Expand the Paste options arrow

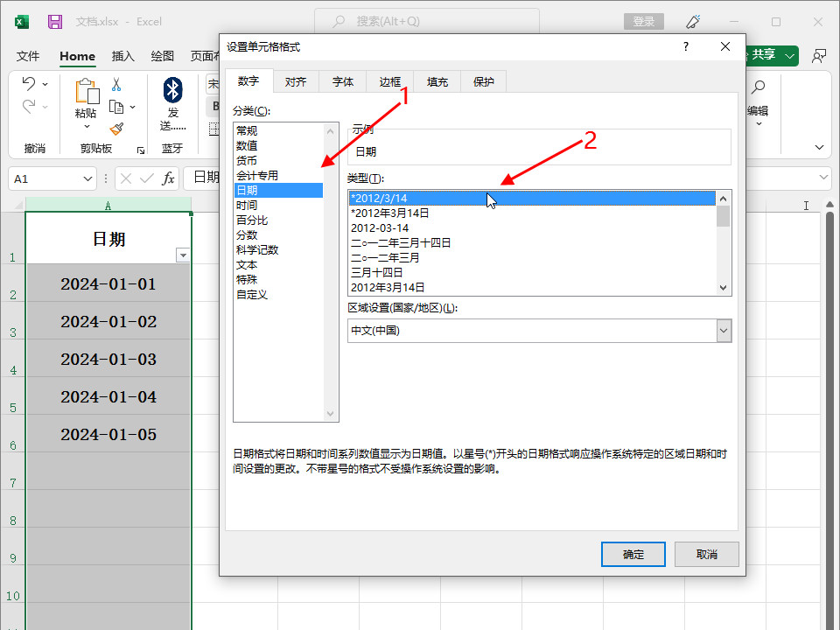(x=87, y=127)
